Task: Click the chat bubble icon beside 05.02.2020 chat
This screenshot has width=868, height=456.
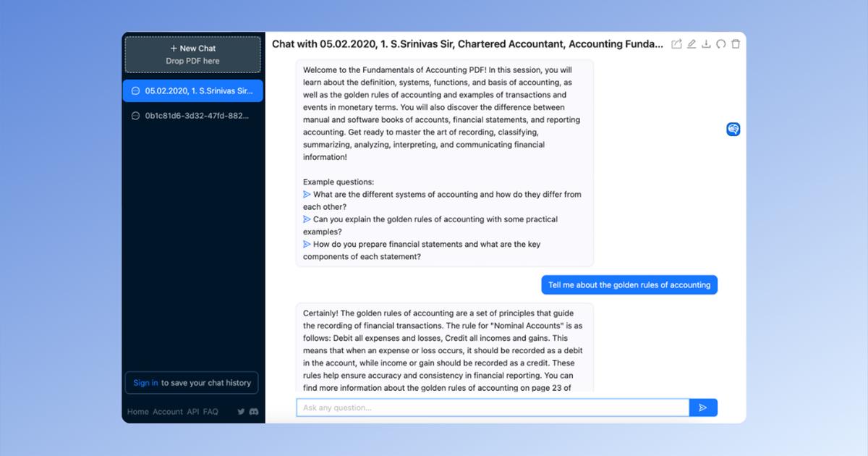Action: pyautogui.click(x=135, y=91)
